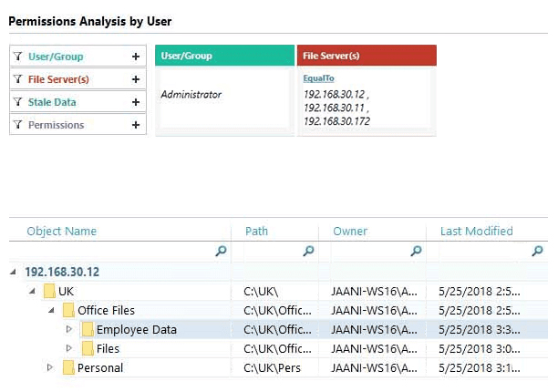Click the funnel icon beside User/Group filter
The width and height of the screenshot is (558, 392).
[18, 57]
